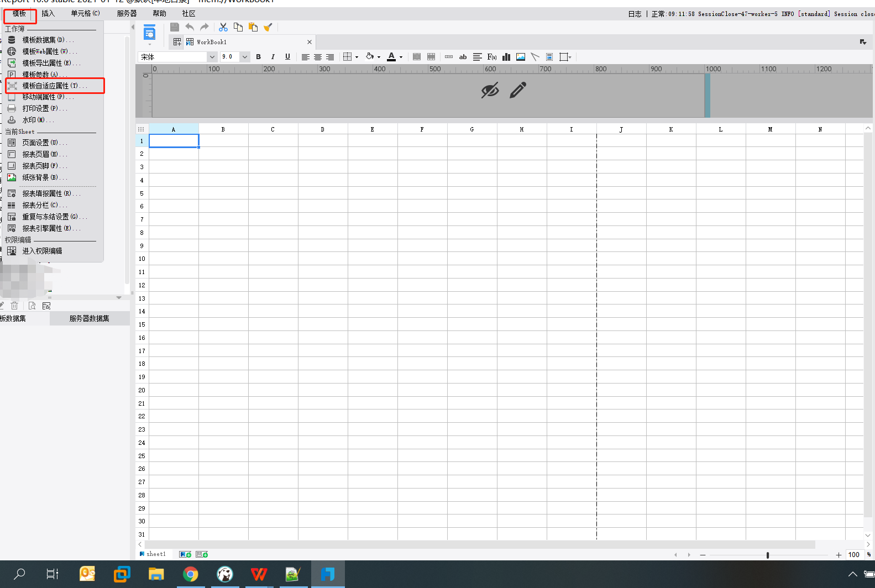This screenshot has height=588, width=875.
Task: Click the format painter brush icon
Action: click(x=268, y=27)
